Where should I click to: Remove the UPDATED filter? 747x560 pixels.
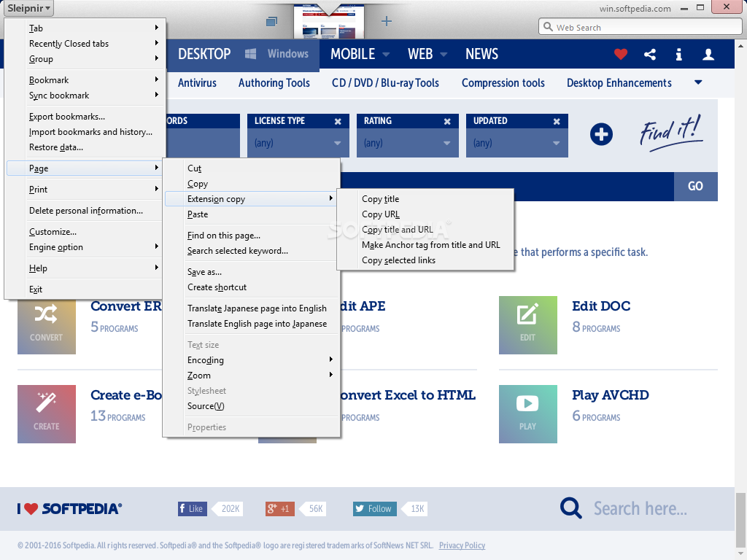(x=557, y=122)
